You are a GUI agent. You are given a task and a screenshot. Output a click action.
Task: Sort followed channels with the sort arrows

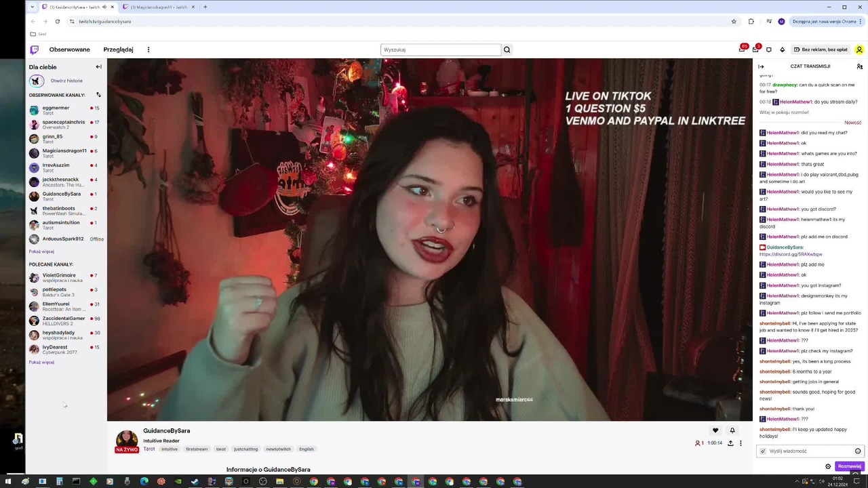pyautogui.click(x=98, y=95)
